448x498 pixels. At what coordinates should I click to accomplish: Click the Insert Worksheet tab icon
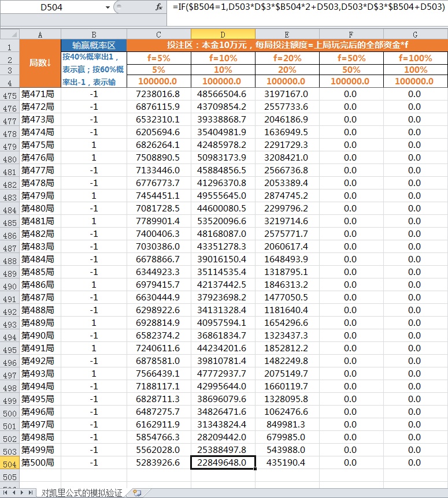pos(137,493)
